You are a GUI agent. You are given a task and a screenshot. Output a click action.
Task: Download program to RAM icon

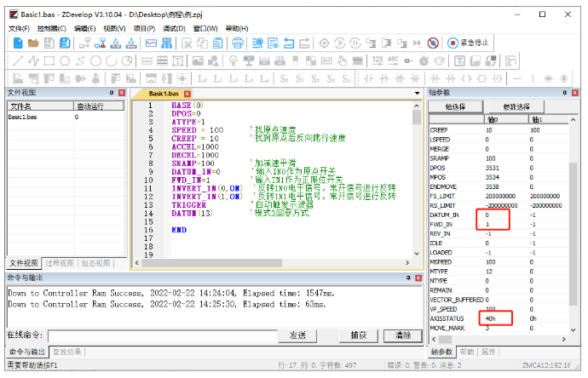coord(116,43)
